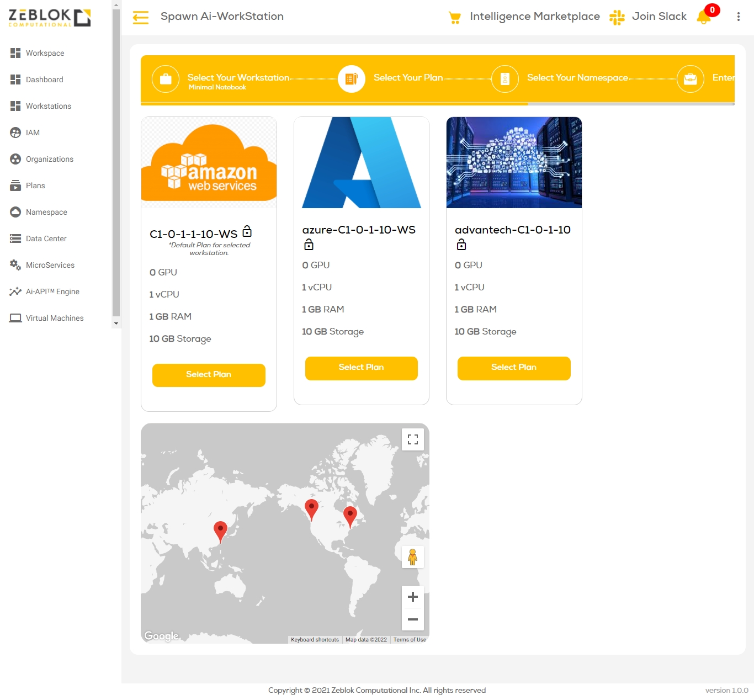Viewport: 754px width, 700px height.
Task: Open the notifications bell icon
Action: pos(704,17)
